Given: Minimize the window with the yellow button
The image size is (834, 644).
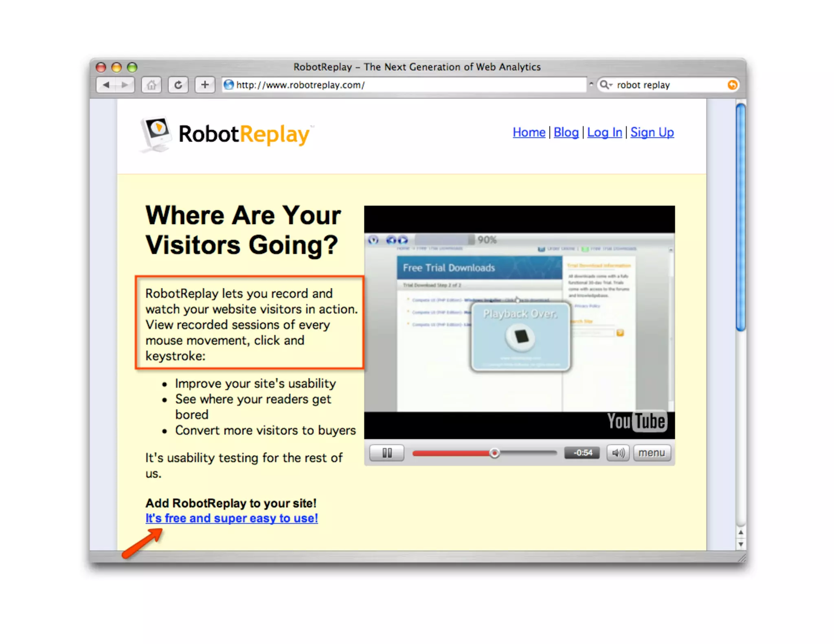Looking at the screenshot, I should click(x=116, y=67).
